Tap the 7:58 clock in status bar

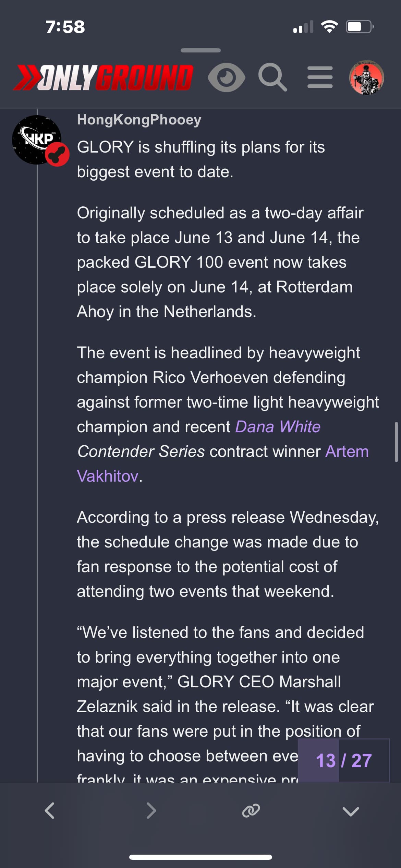coord(65,27)
